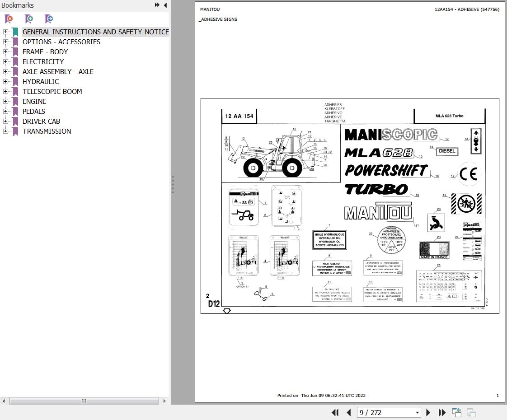Click the previous view icon in navigation bar

pos(456,413)
